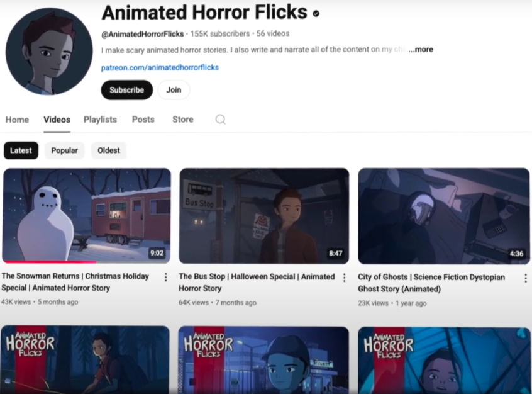Play the City of Ghosts thumbnail
Viewport: 532px width, 394px height.
pyautogui.click(x=444, y=216)
